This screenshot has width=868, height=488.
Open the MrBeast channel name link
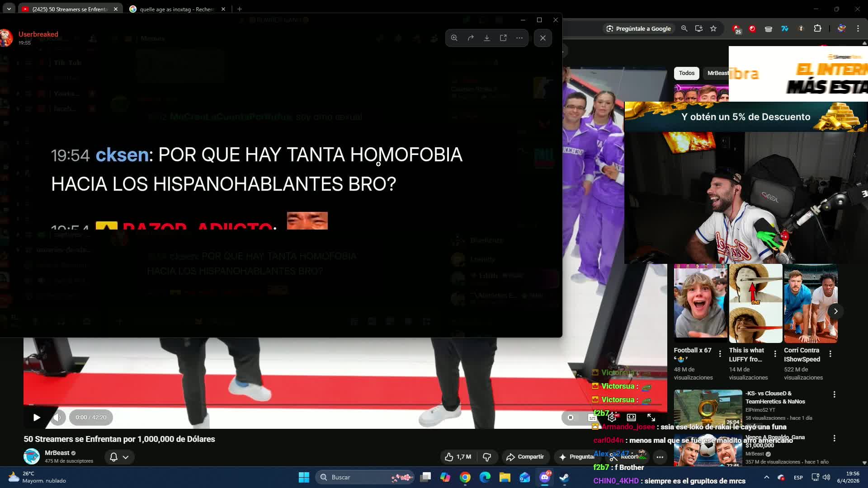[x=57, y=453]
